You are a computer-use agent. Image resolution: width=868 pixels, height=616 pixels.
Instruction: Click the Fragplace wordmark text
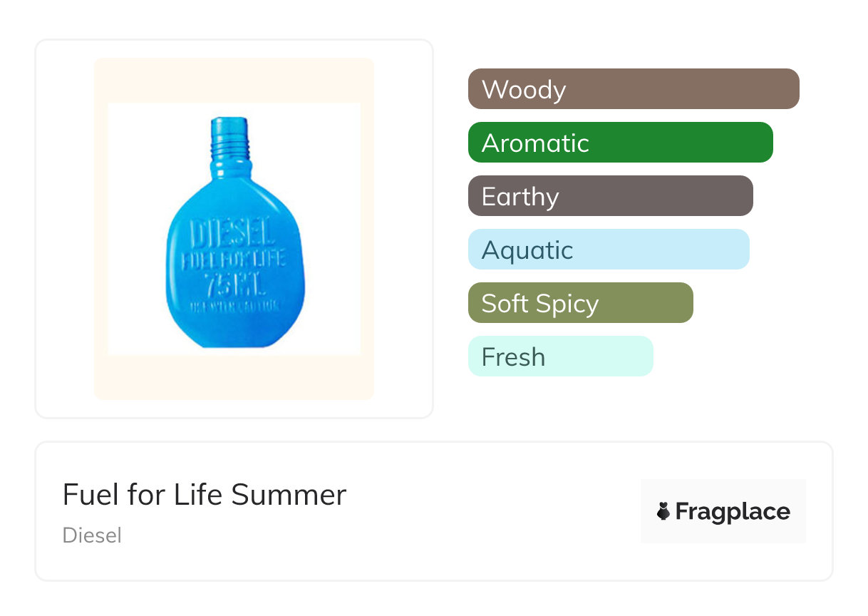(x=733, y=511)
